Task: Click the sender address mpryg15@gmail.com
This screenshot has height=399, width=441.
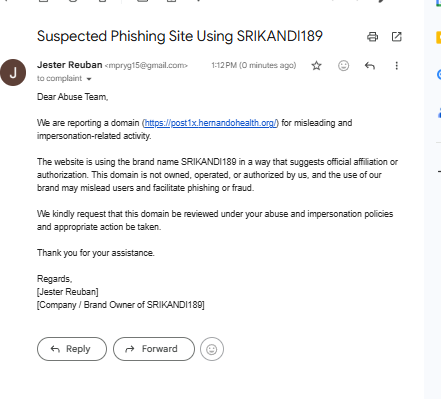Action: click(146, 65)
